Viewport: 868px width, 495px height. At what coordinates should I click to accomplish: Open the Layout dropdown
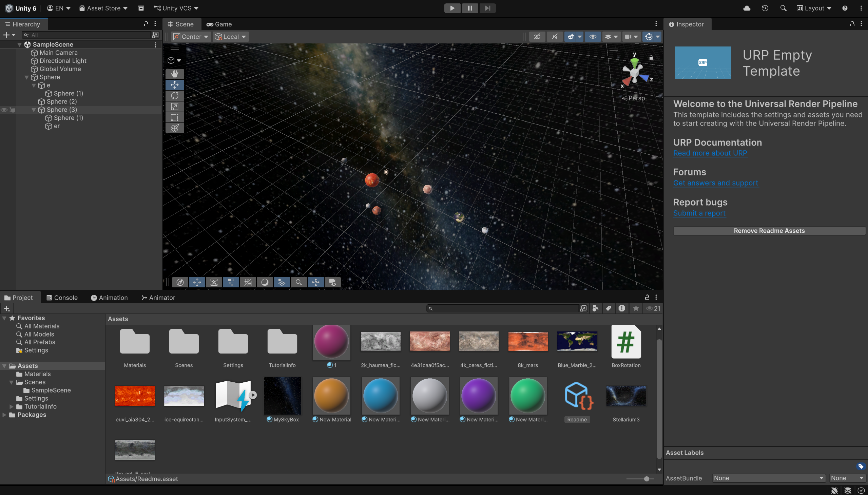[x=814, y=8]
